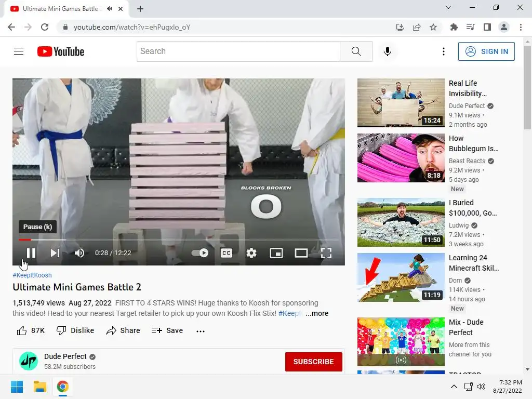The image size is (532, 399).
Task: Open YouTube hamburger guide menu
Action: point(19,51)
